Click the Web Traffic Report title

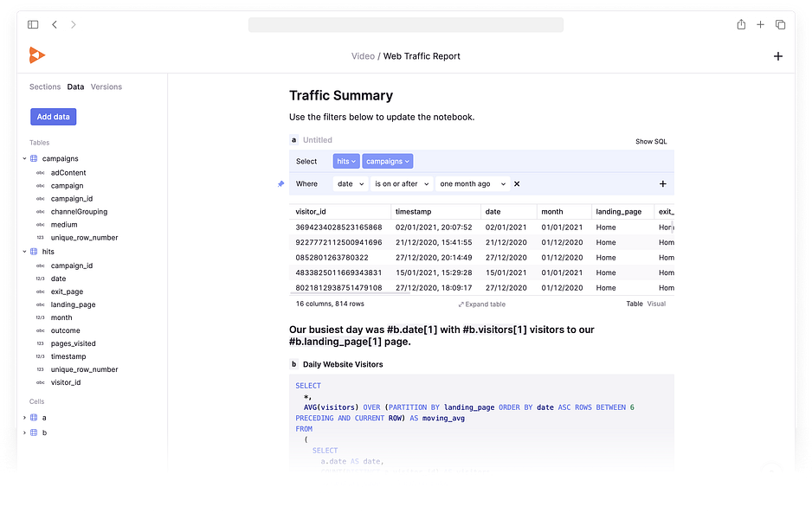click(422, 56)
